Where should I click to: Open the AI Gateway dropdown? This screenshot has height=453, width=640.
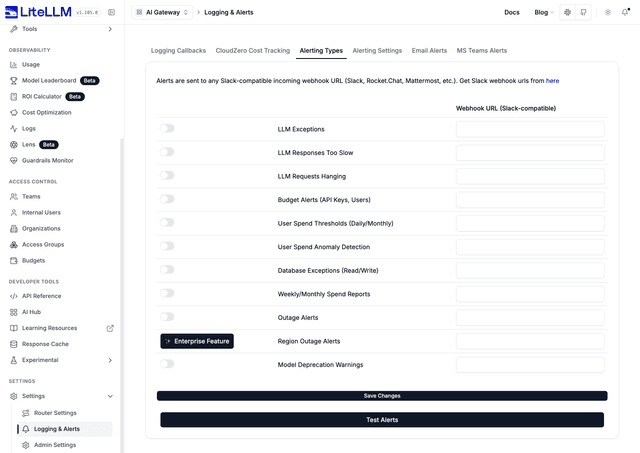[x=162, y=12]
